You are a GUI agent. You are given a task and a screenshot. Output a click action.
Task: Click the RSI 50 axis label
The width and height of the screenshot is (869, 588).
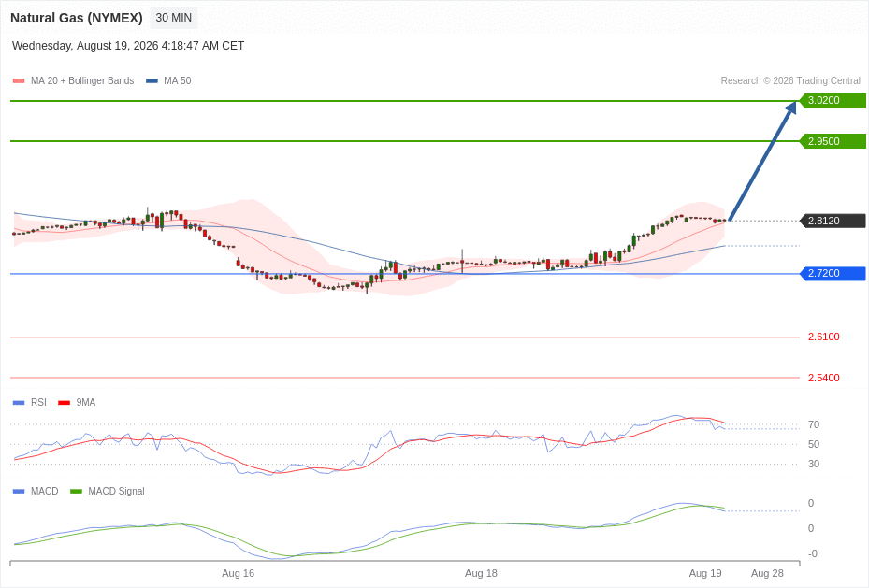(814, 445)
